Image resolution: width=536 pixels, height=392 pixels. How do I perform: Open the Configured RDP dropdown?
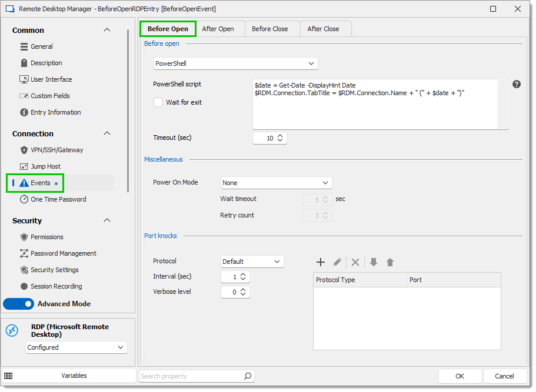[76, 347]
